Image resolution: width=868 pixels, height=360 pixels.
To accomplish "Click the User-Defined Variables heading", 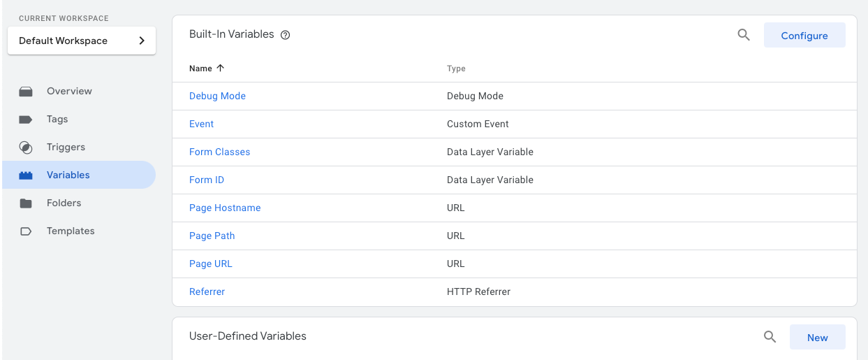I will pos(248,336).
